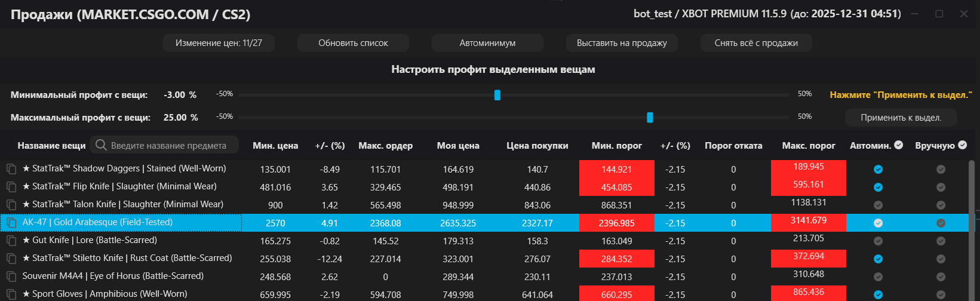The image size is (980, 301).
Task: Copy name of Talon Knife Slaughter item
Action: (11, 205)
